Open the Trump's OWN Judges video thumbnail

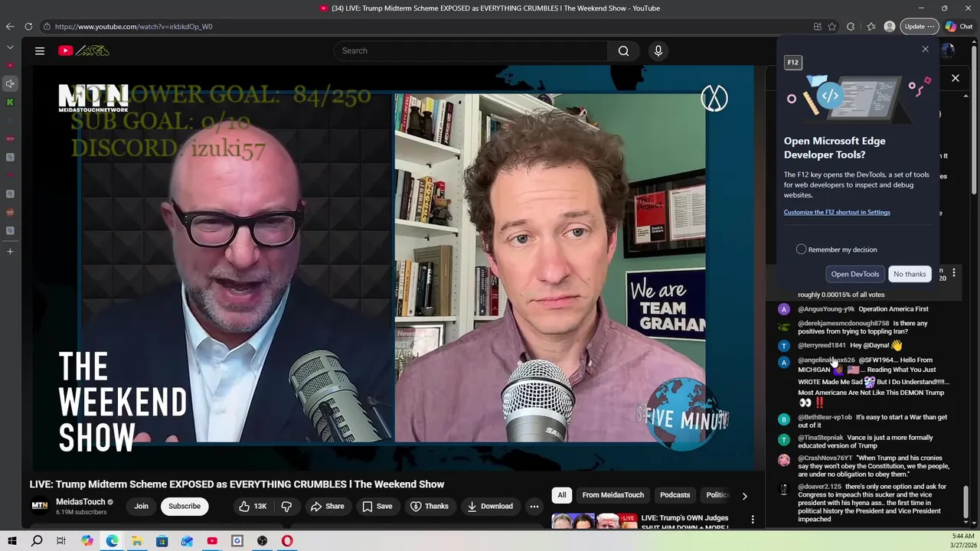[x=594, y=520]
